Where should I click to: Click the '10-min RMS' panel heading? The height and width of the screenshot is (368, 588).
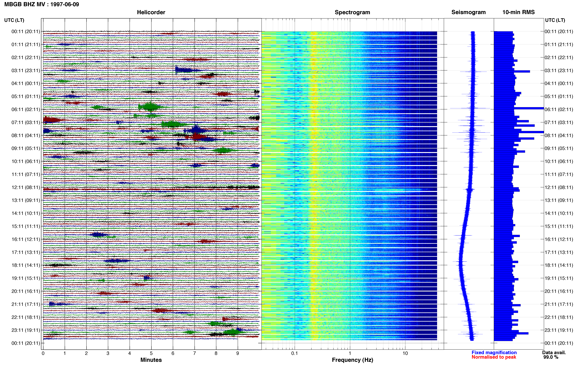tap(518, 12)
